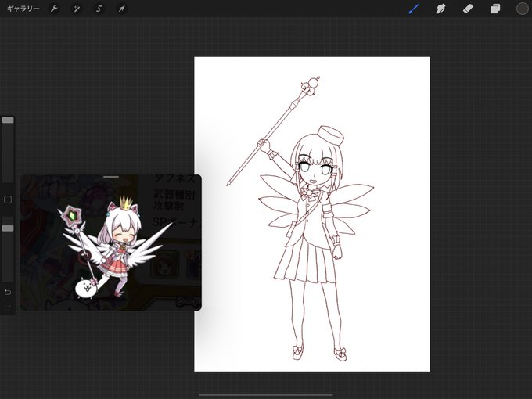Click the reference image of winged character

pos(111,243)
